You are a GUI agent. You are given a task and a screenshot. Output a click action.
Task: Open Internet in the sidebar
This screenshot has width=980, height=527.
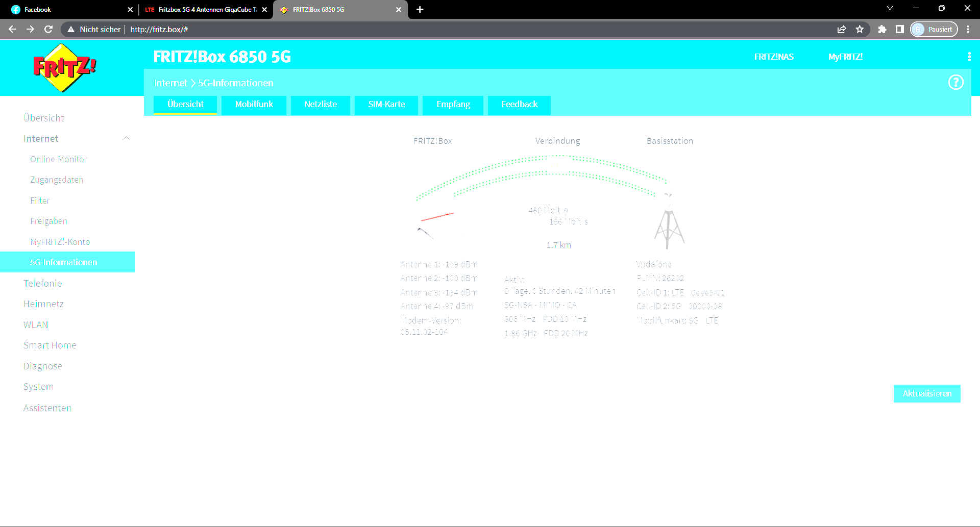(x=41, y=138)
